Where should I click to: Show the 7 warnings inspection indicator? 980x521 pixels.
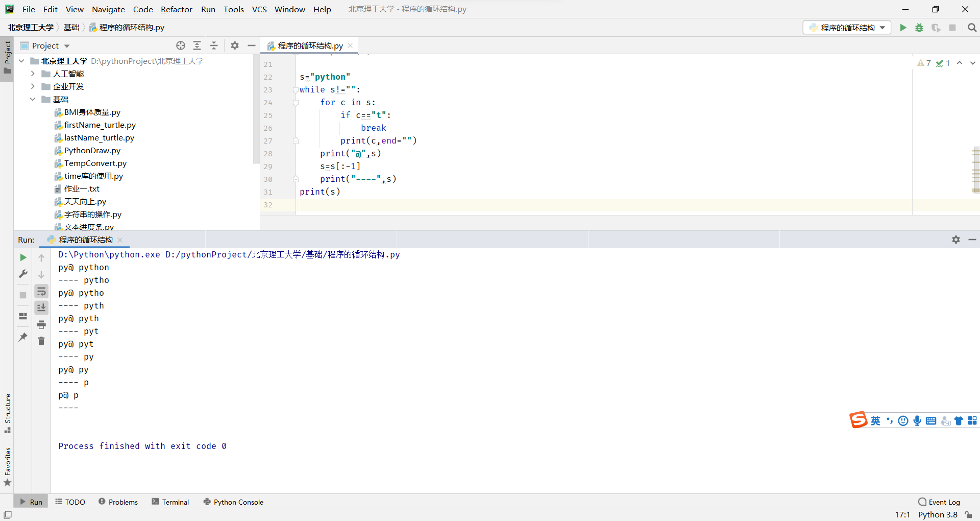924,63
